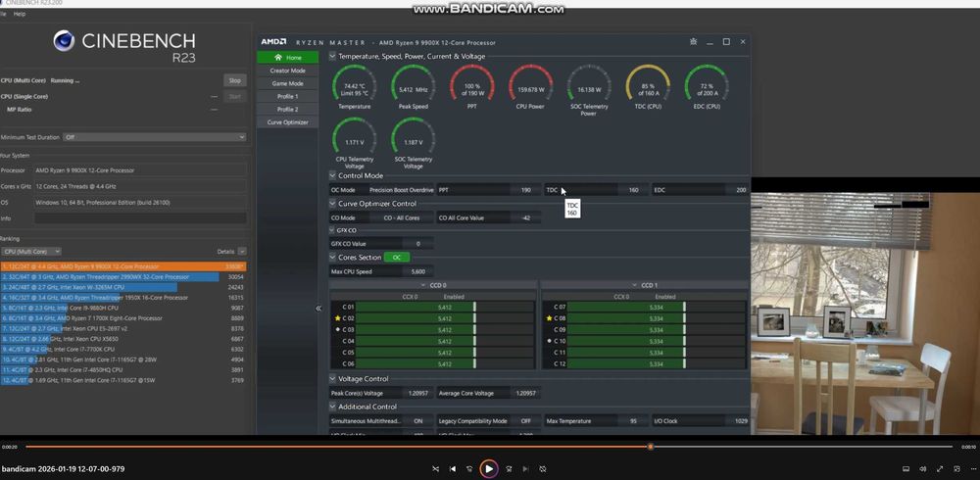This screenshot has height=480, width=980.
Task: Skip forward using the skip-ahead icon
Action: (509, 469)
